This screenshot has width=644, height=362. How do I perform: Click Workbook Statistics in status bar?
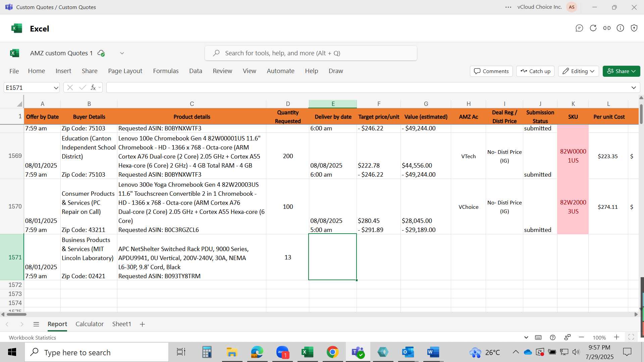[x=32, y=338]
